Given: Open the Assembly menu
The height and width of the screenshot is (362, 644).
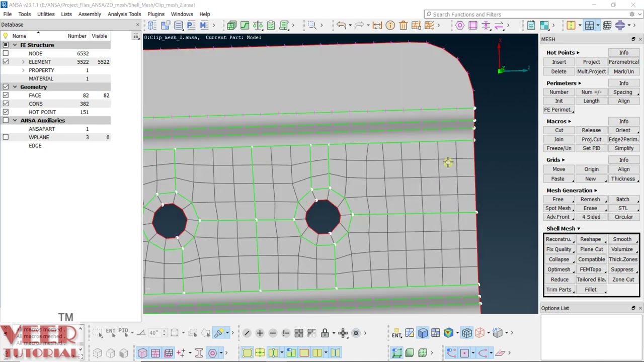Looking at the screenshot, I should 90,14.
